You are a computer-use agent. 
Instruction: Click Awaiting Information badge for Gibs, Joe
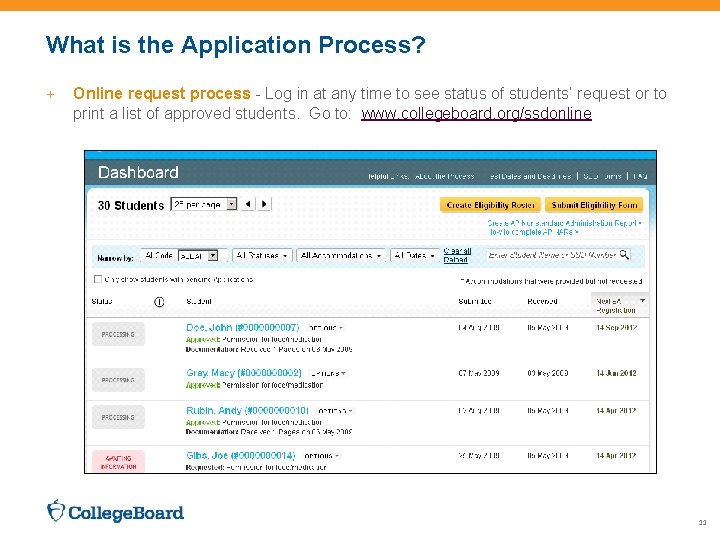(x=118, y=461)
